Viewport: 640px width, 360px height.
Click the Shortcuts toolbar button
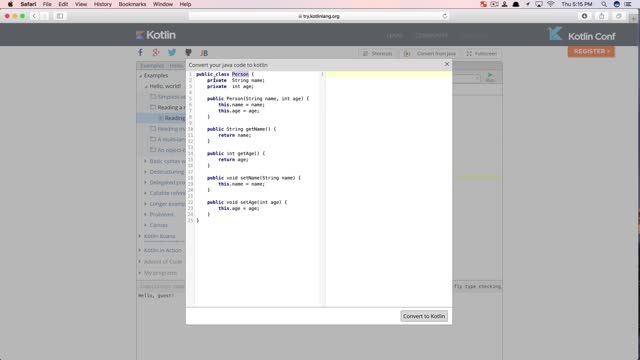378,53
